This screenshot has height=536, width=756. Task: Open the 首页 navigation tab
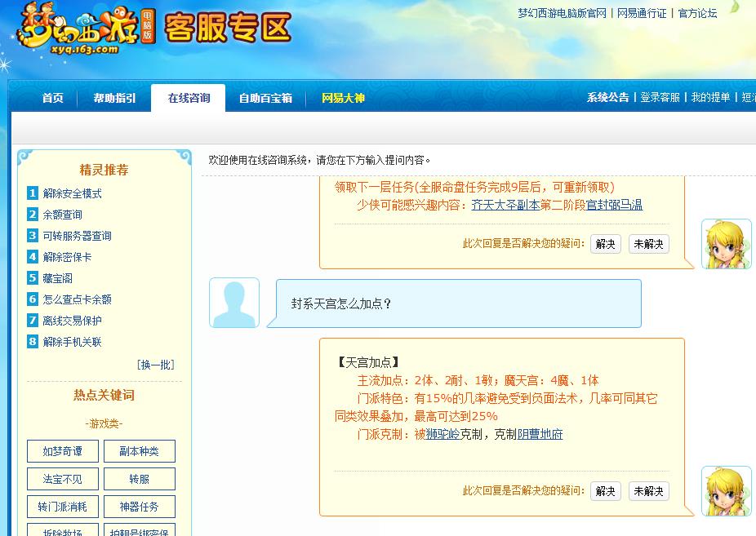click(x=53, y=98)
